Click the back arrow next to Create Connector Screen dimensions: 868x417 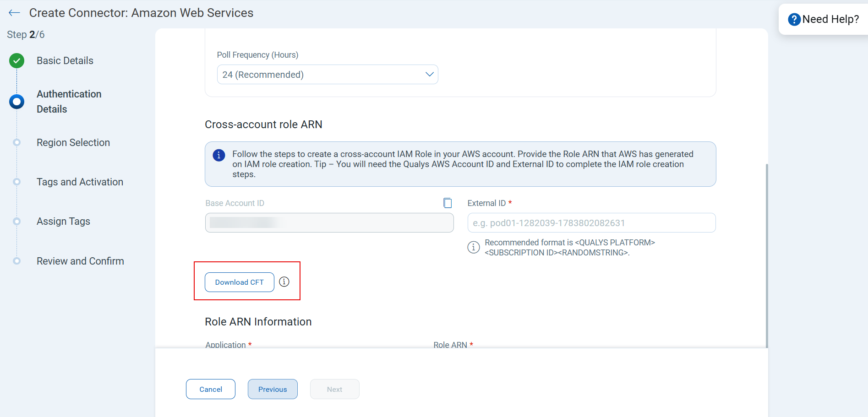tap(14, 13)
